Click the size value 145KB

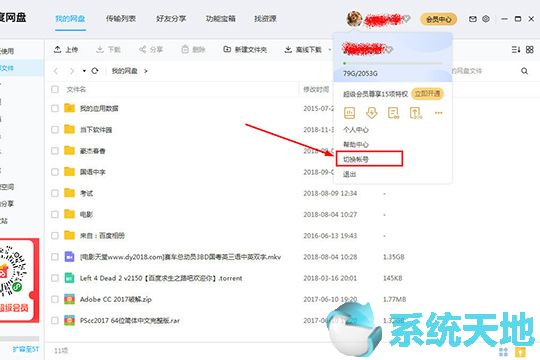[x=393, y=278]
